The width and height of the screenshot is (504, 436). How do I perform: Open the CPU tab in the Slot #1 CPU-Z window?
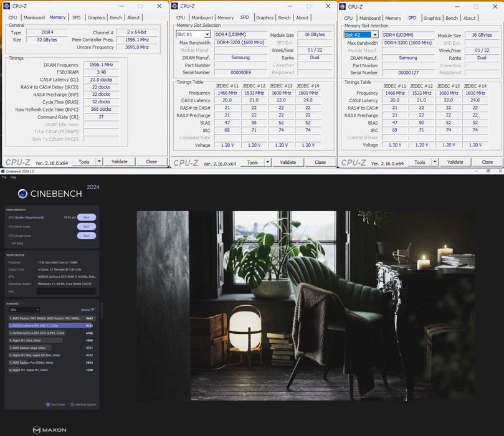pyautogui.click(x=180, y=17)
